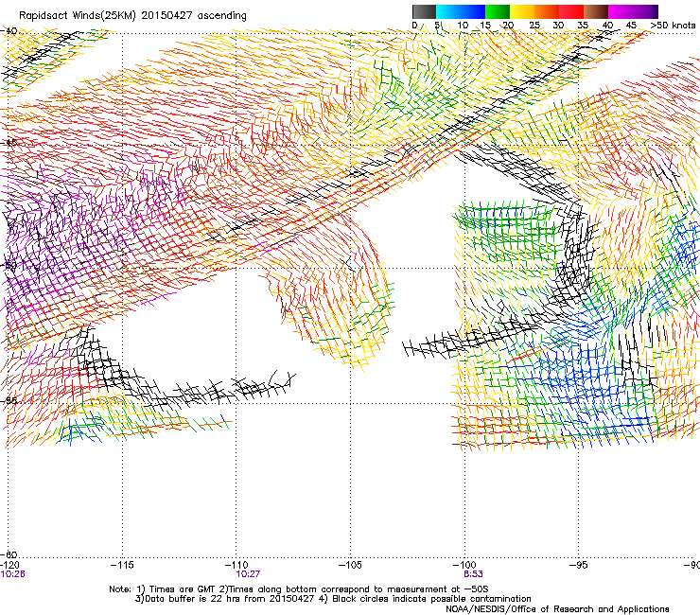Click the "-110" longitude axis label
The image size is (700, 615).
pyautogui.click(x=236, y=565)
